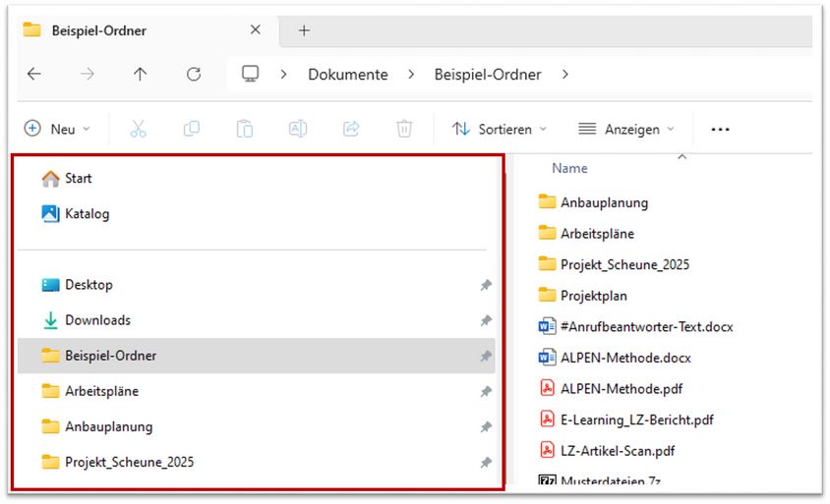Open more options three-dot menu
The height and width of the screenshot is (504, 830).
pos(720,129)
